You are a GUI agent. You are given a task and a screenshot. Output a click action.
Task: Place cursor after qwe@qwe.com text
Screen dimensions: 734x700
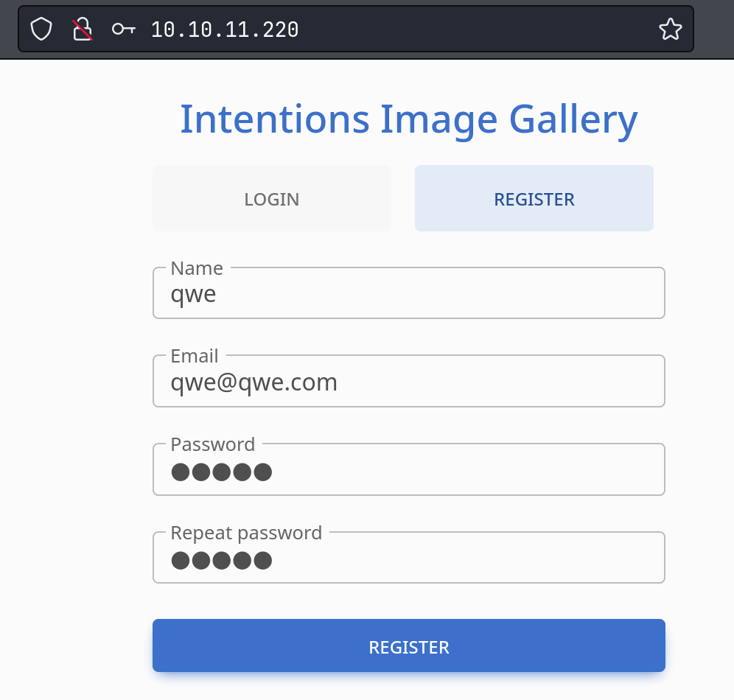338,382
